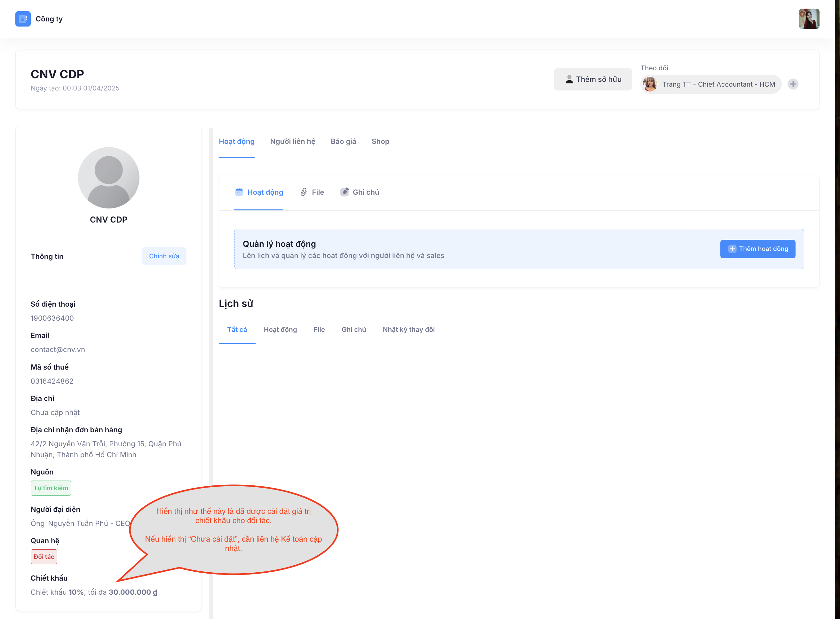
Task: Click the paperclip icon next to File
Action: pyautogui.click(x=303, y=192)
